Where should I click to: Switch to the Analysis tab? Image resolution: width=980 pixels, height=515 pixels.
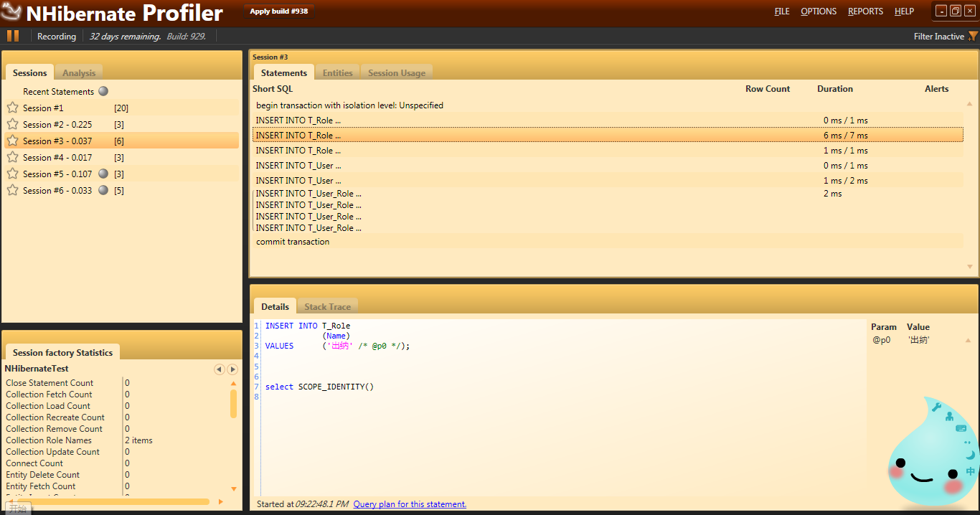pos(79,72)
